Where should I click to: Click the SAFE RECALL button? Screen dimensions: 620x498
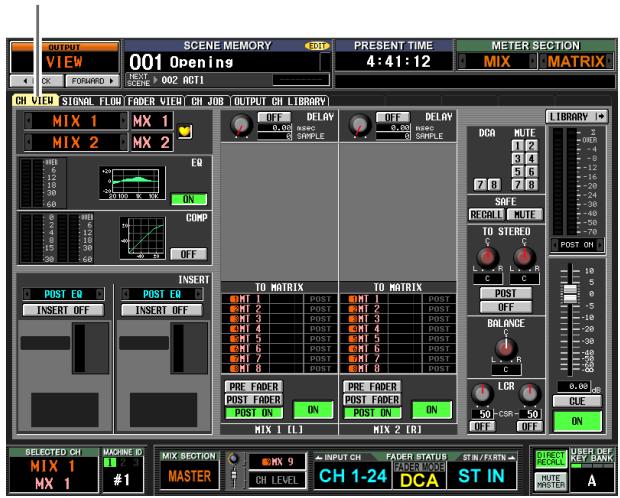486,214
